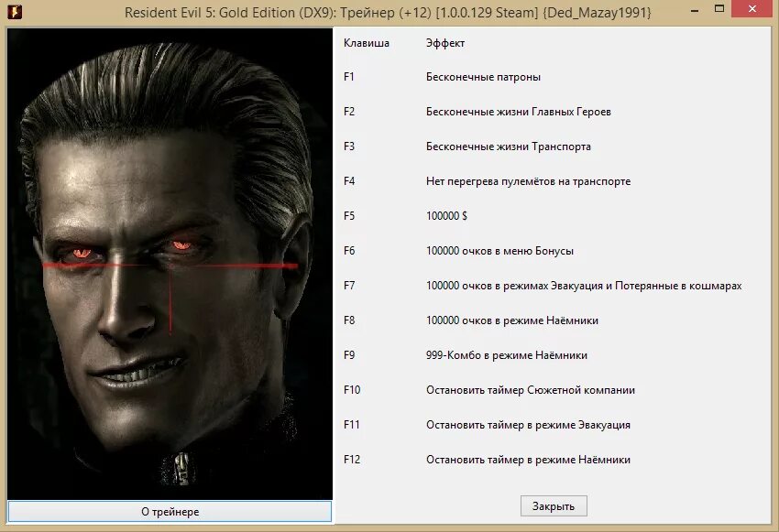Select the F1 key label

pos(349,77)
